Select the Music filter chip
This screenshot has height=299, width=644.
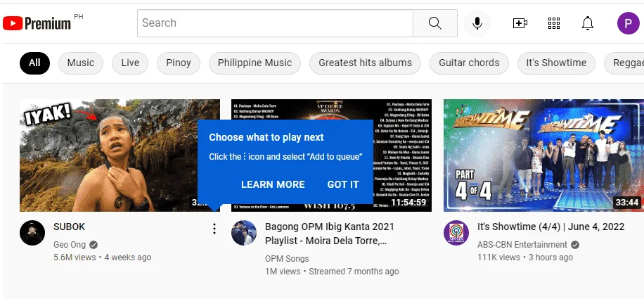[80, 63]
